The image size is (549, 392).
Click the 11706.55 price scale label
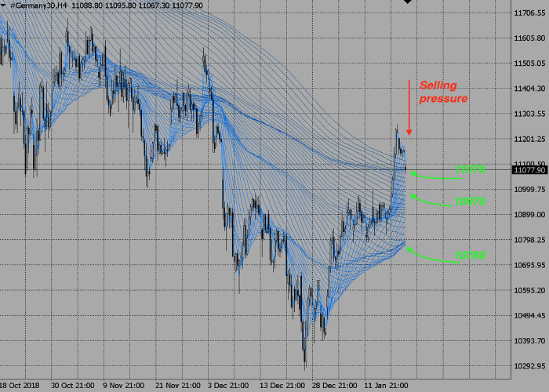coord(529,13)
